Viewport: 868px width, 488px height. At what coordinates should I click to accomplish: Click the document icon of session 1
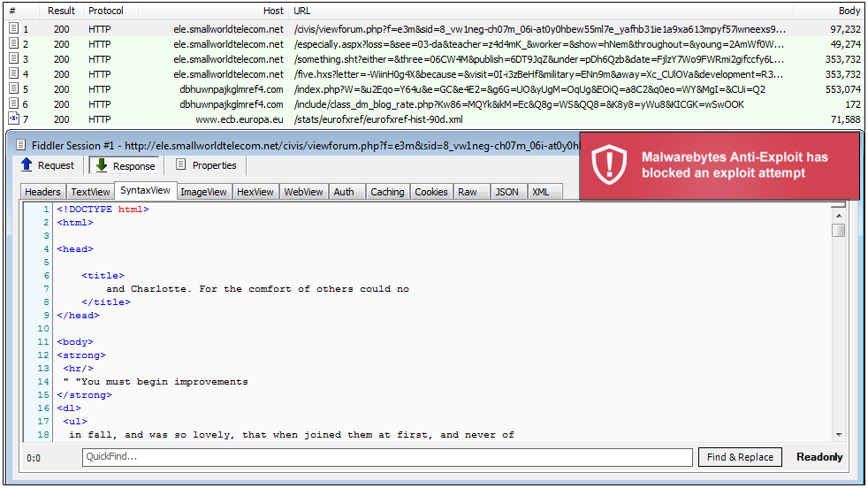tap(13, 29)
